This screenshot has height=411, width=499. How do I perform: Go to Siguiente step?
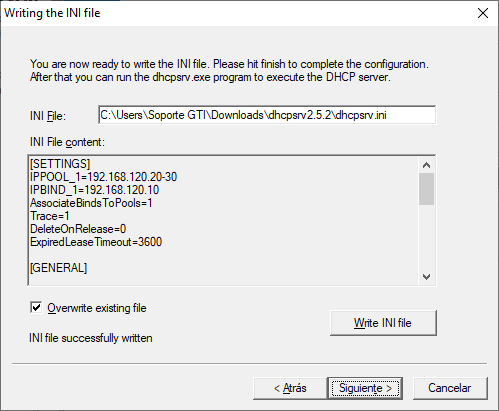(x=365, y=388)
